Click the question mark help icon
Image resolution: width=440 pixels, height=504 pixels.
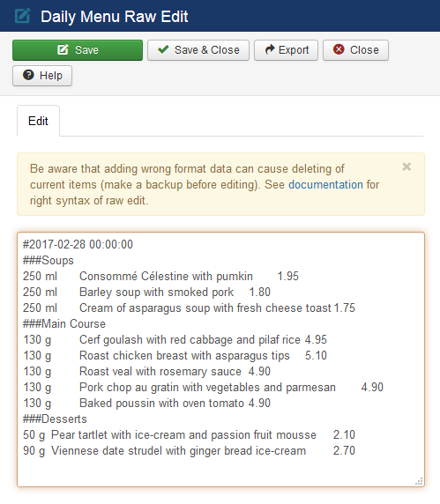pos(28,75)
